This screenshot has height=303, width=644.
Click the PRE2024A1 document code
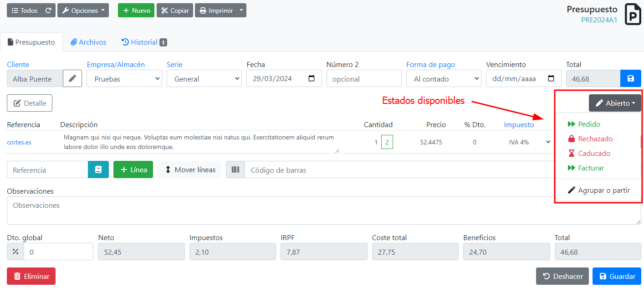pos(599,20)
